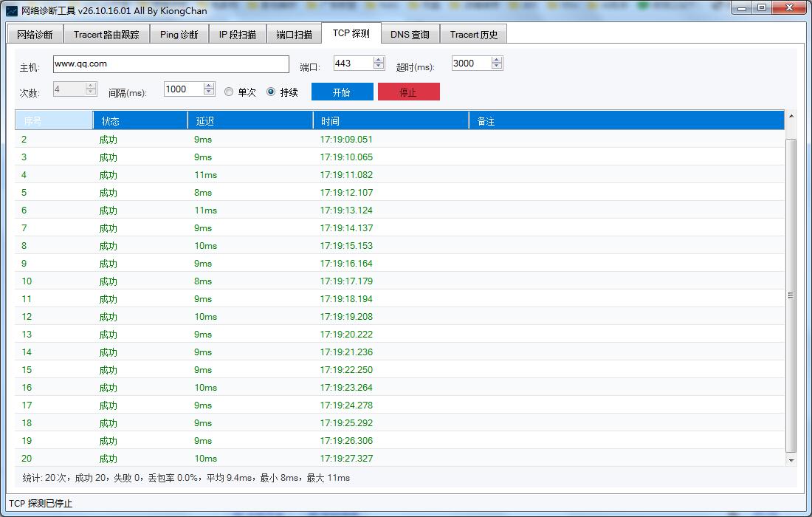The image size is (812, 517).
Task: Select row with time 17:19:21.236
Action: 399,352
